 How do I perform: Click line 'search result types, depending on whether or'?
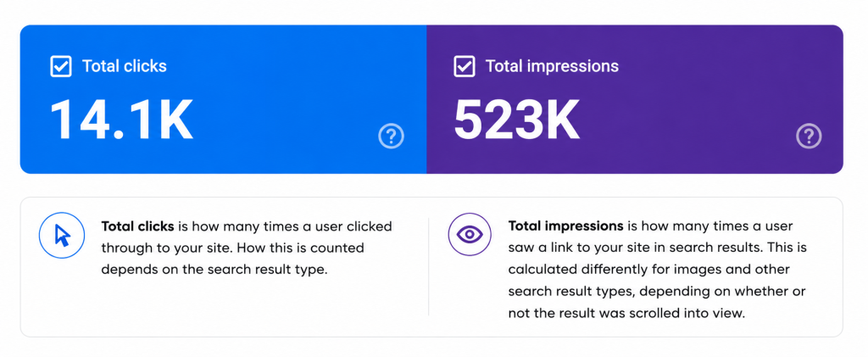tap(657, 292)
